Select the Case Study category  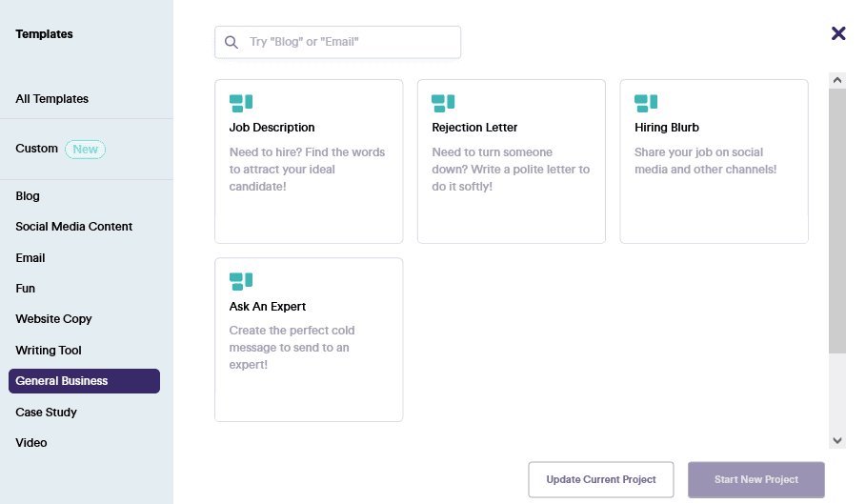pos(46,413)
